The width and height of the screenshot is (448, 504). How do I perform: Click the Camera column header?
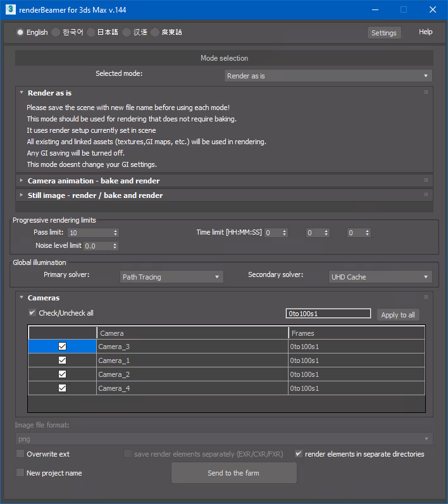coord(192,333)
